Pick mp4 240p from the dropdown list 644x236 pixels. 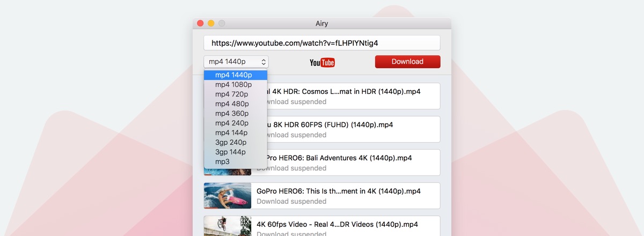click(236, 123)
